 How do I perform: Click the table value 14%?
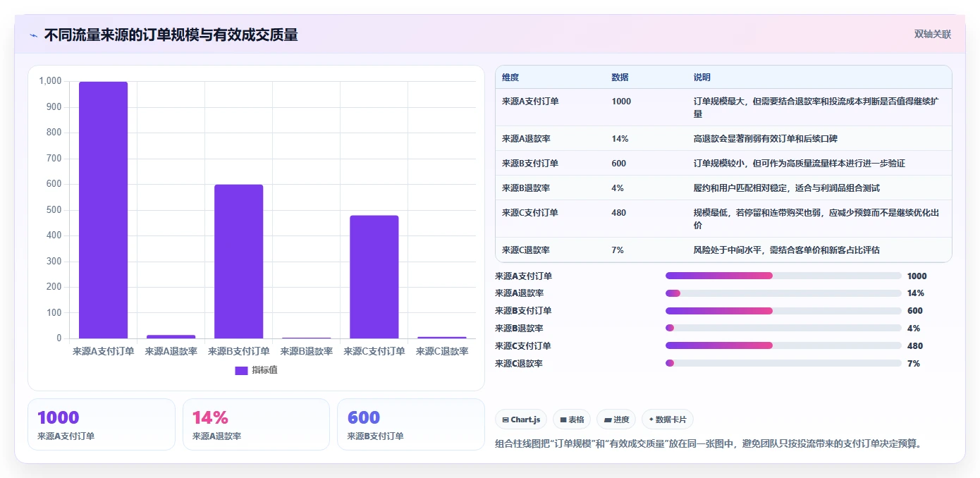click(x=620, y=139)
